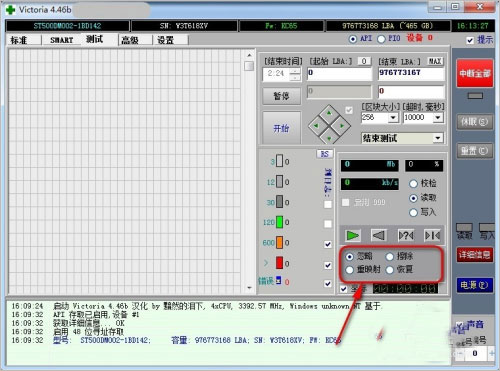Click the small RS button

click(324, 154)
